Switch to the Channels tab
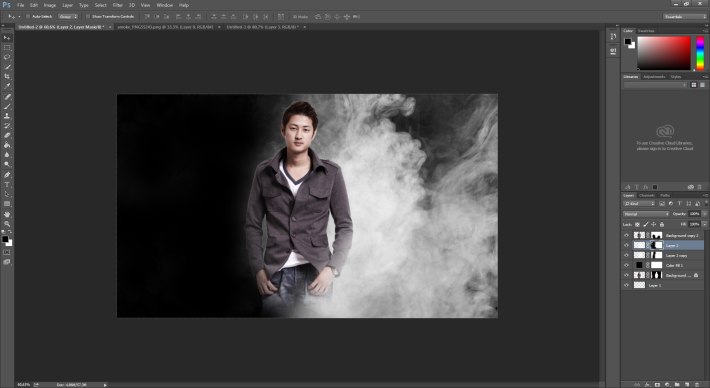 click(x=647, y=195)
